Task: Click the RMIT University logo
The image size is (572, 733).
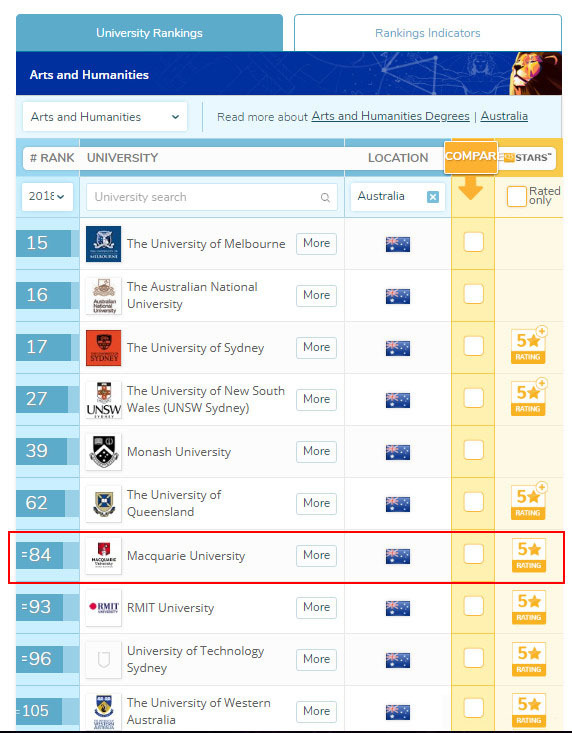Action: point(103,608)
